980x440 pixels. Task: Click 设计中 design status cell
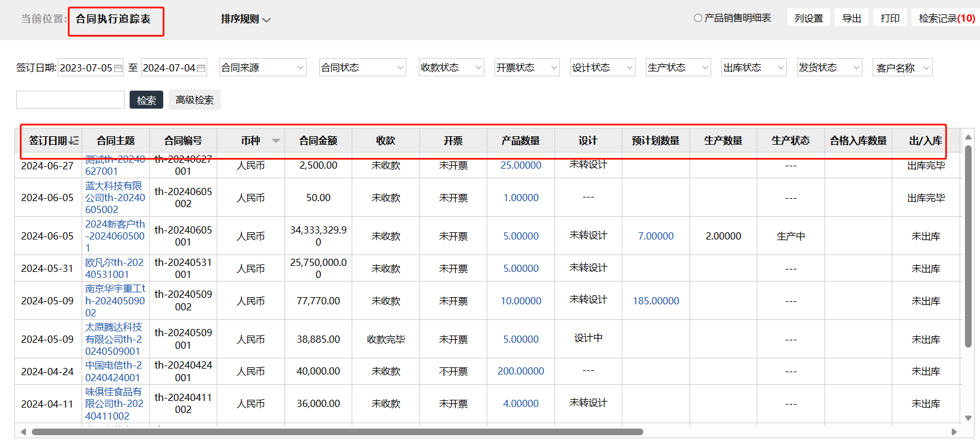(x=588, y=338)
